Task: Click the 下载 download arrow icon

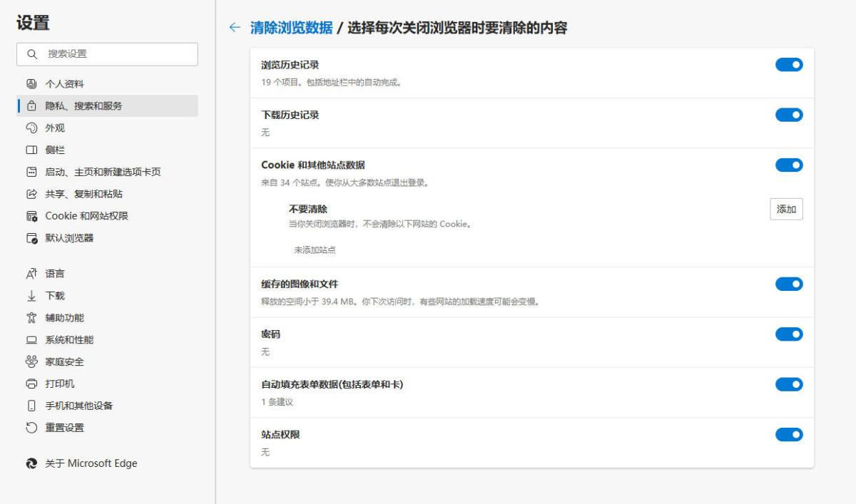Action: tap(31, 296)
